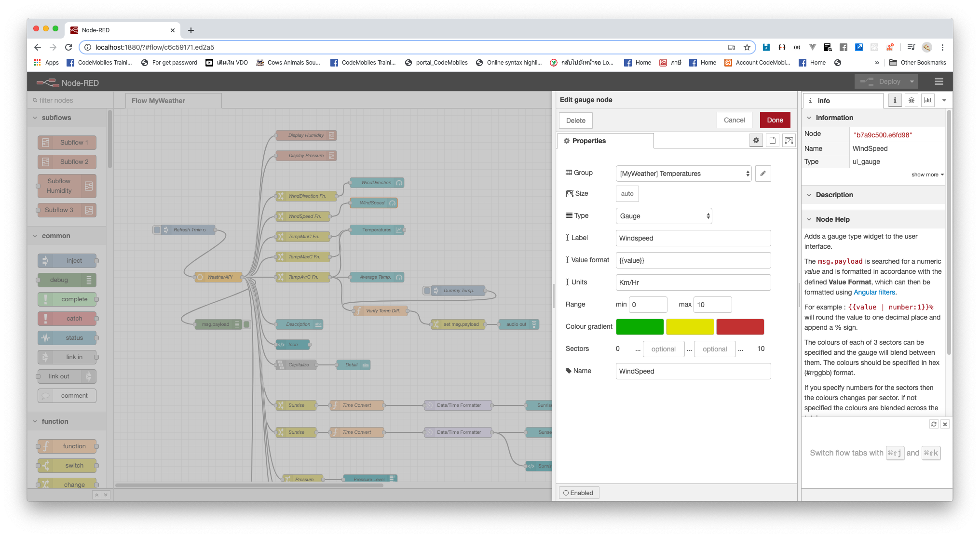The image size is (980, 537).
Task: Close the tips box
Action: pos(945,424)
